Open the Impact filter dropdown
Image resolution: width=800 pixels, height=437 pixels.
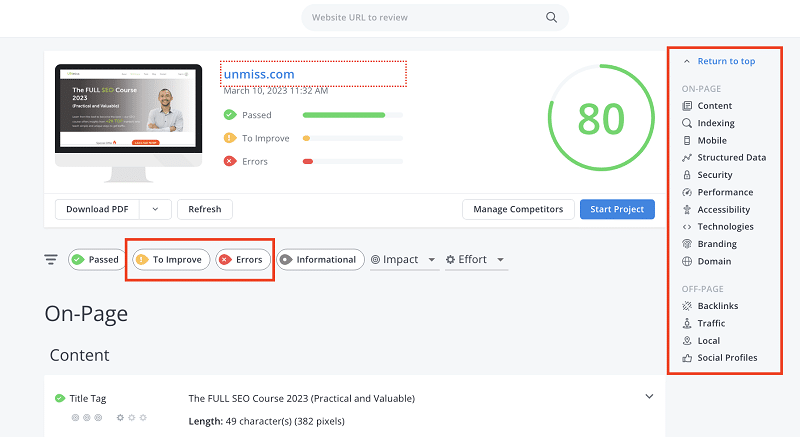404,260
